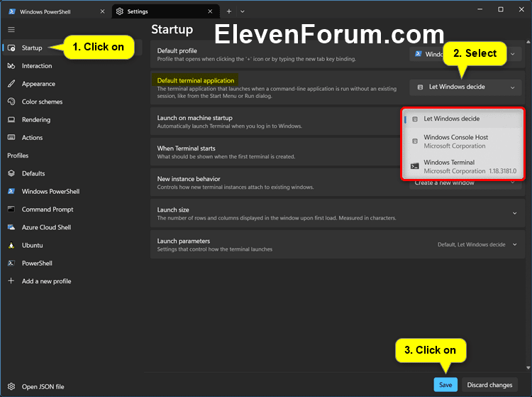532x397 pixels.
Task: Click the hamburger navigation menu icon
Action: 11,30
